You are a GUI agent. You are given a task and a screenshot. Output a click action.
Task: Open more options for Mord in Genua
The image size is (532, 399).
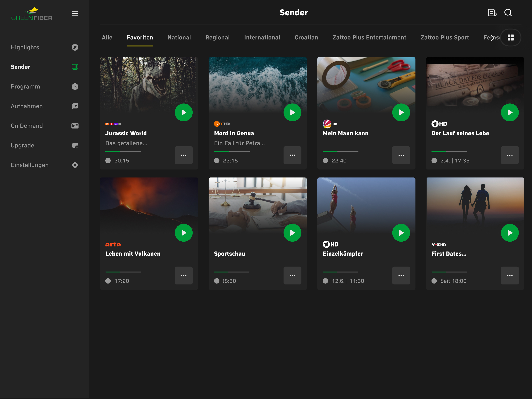point(292,155)
